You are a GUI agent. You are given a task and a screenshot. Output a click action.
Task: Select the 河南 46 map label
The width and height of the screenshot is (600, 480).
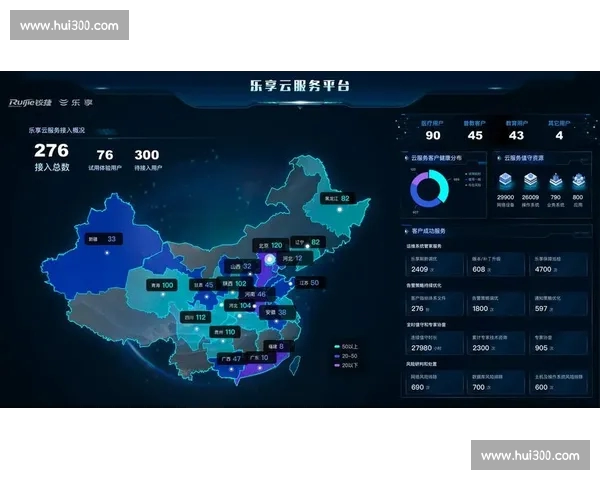[255, 294]
